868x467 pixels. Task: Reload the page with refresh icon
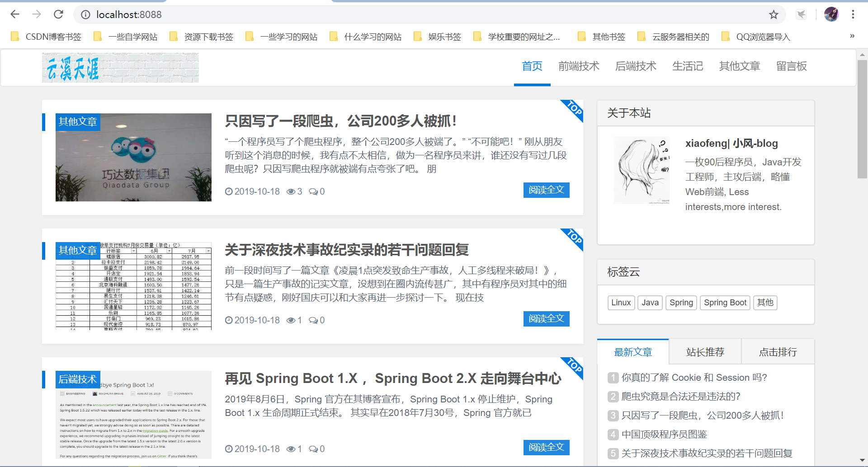[58, 14]
